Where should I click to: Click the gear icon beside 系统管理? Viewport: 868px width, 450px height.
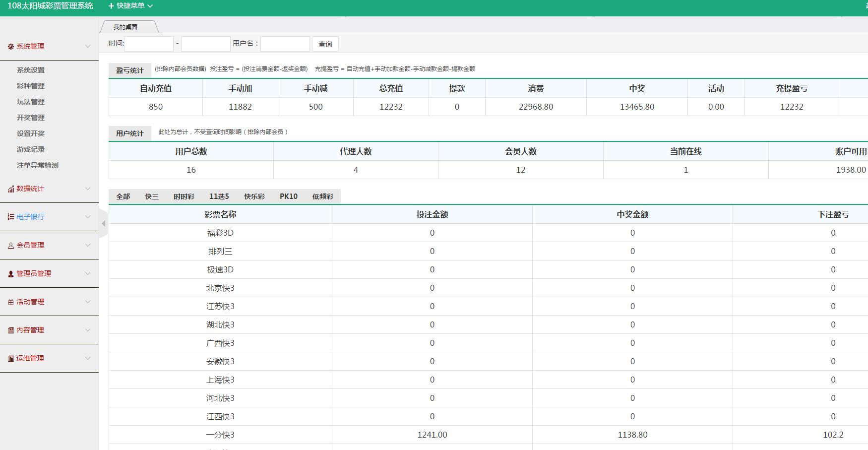pyautogui.click(x=11, y=47)
